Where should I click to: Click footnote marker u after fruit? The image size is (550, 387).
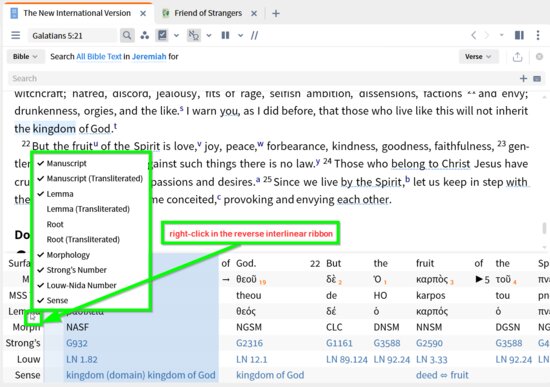95,144
